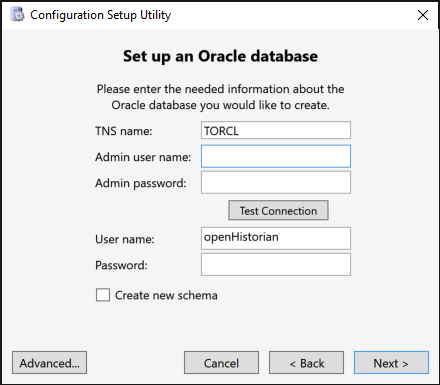Viewport: 440px width, 385px height.
Task: Click the empty Password field at the bottom
Action: pyautogui.click(x=276, y=264)
